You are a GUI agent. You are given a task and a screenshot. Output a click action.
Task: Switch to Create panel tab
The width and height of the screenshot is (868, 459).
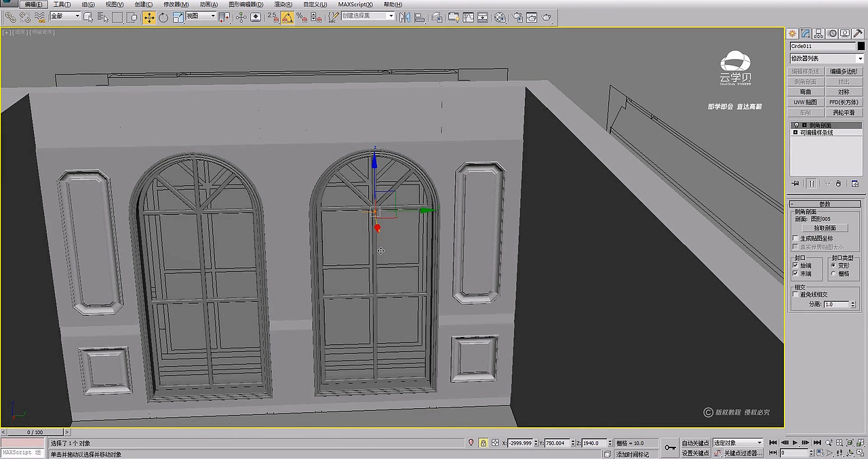pos(792,33)
